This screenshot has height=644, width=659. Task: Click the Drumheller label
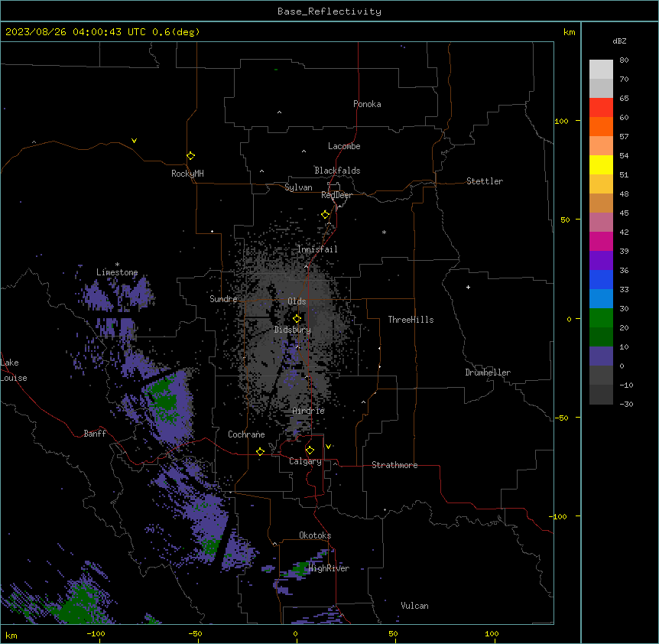point(488,372)
